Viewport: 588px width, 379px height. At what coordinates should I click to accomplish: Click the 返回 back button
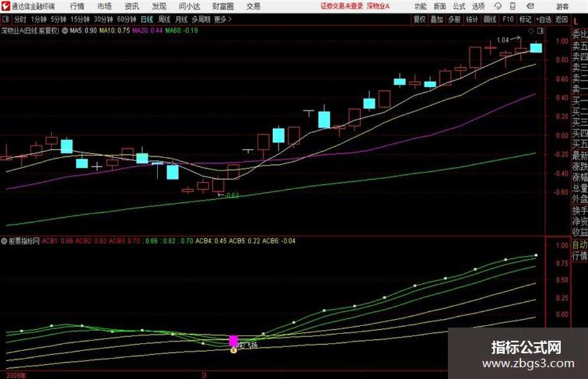point(561,19)
